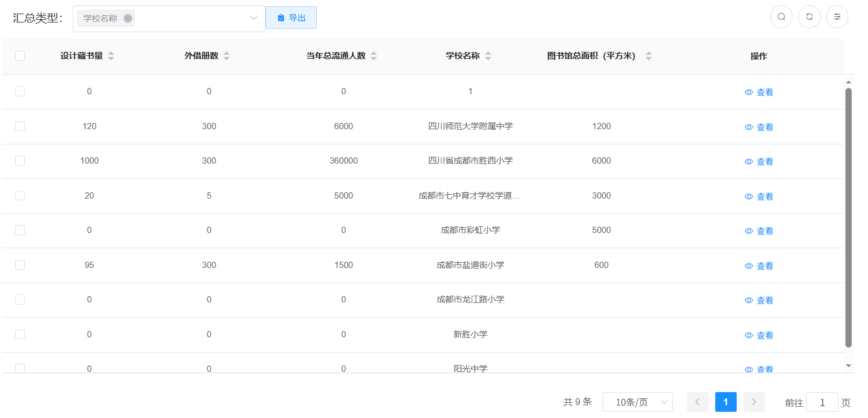Image resolution: width=868 pixels, height=418 pixels.
Task: Sort by 学校名称 column
Action: [488, 56]
